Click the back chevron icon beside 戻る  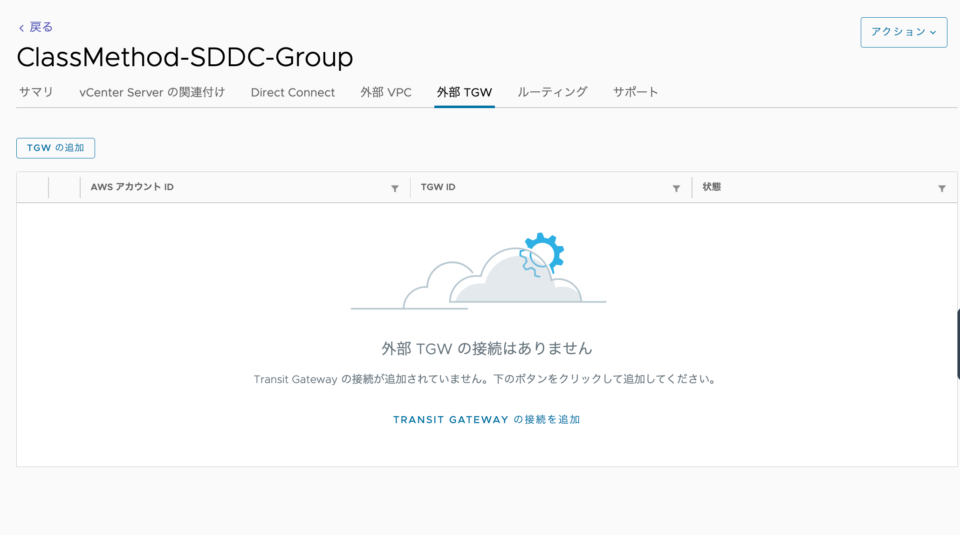pos(21,28)
